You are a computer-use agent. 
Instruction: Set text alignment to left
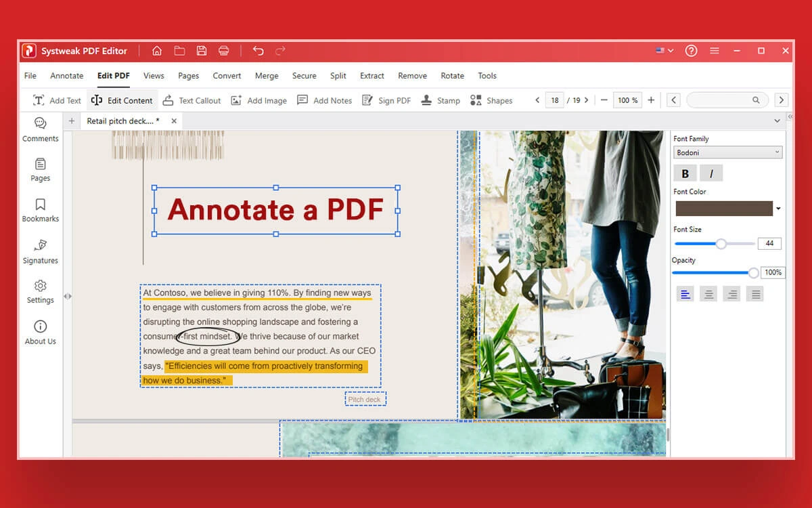[x=685, y=294]
